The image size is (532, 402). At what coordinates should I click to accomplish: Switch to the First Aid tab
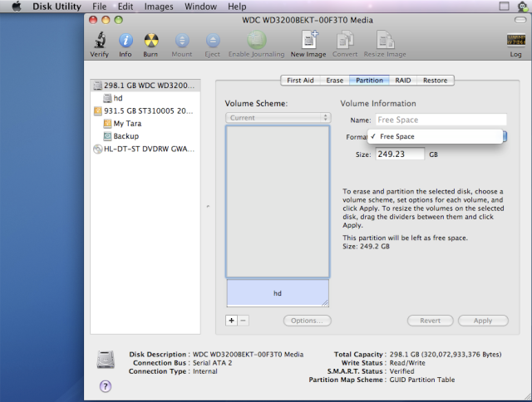[x=300, y=81]
